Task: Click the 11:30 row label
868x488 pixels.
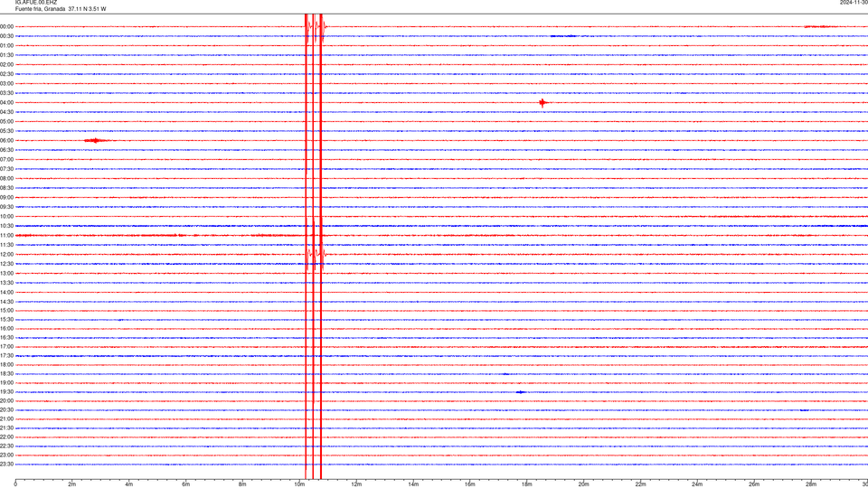Action: [x=6, y=245]
